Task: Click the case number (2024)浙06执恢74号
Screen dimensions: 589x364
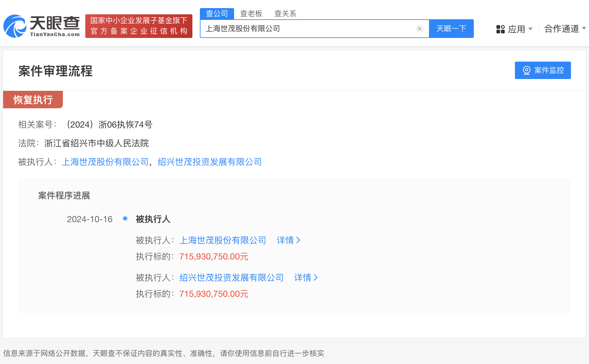Action: [108, 124]
